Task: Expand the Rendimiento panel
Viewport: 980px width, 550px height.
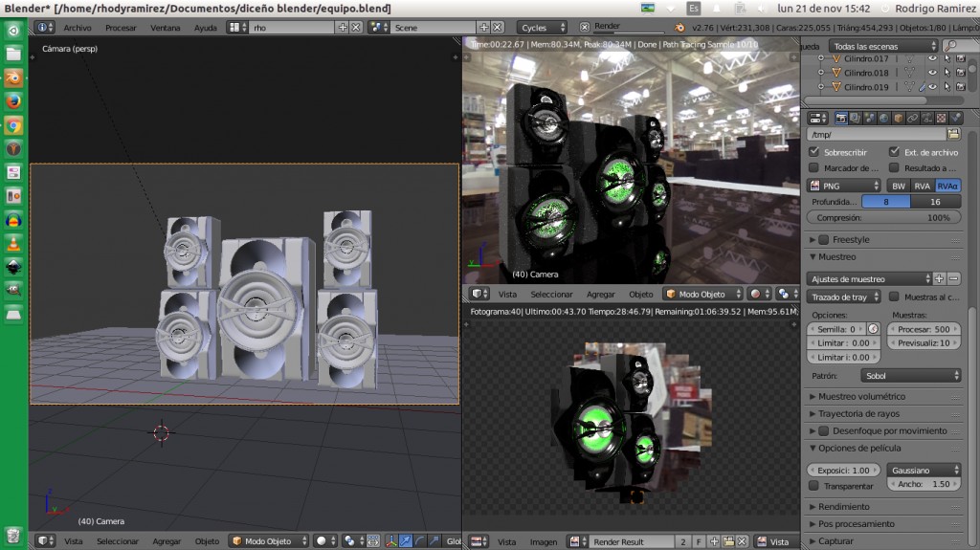Action: click(x=843, y=506)
